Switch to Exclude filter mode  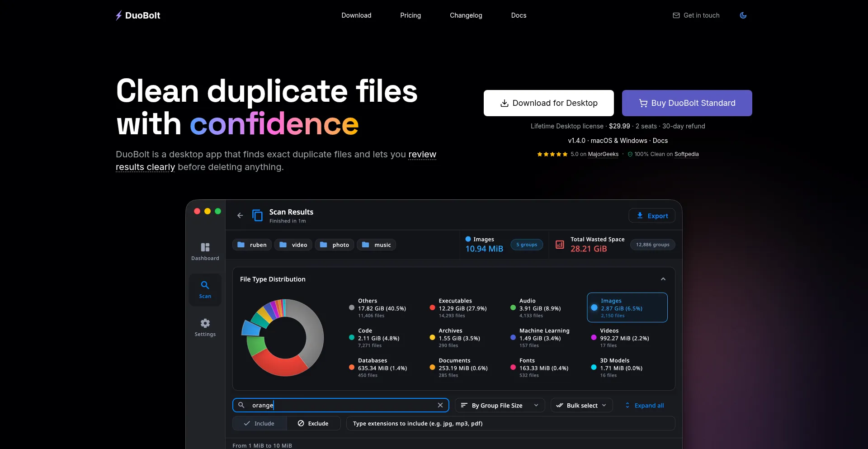click(x=313, y=423)
